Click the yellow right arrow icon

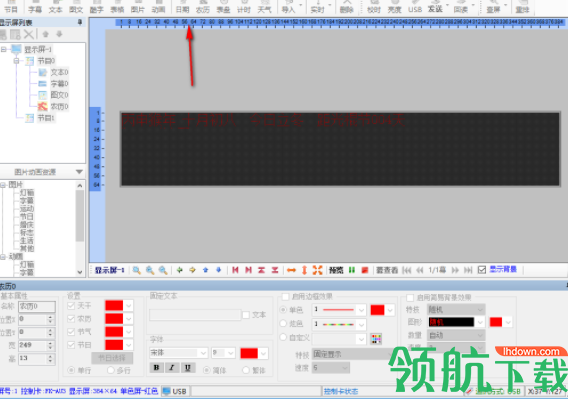[192, 270]
